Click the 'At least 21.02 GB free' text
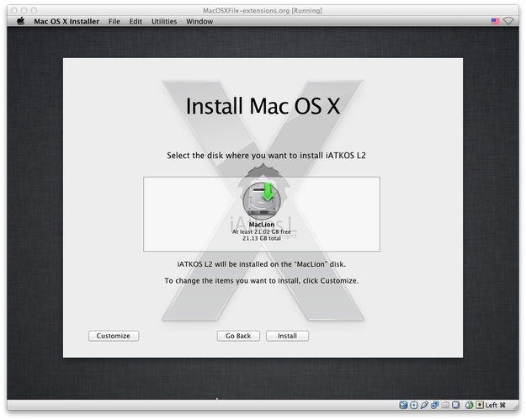Screen dimensions: 526x420 point(262,231)
